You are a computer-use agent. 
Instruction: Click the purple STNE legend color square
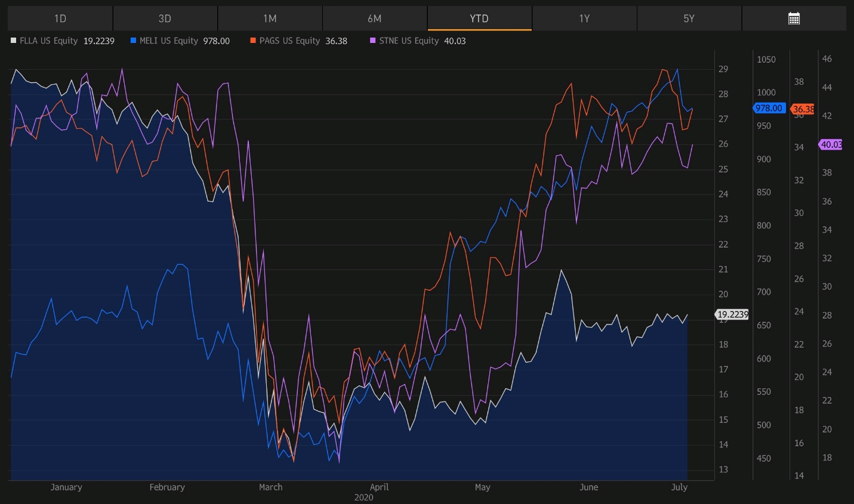373,41
